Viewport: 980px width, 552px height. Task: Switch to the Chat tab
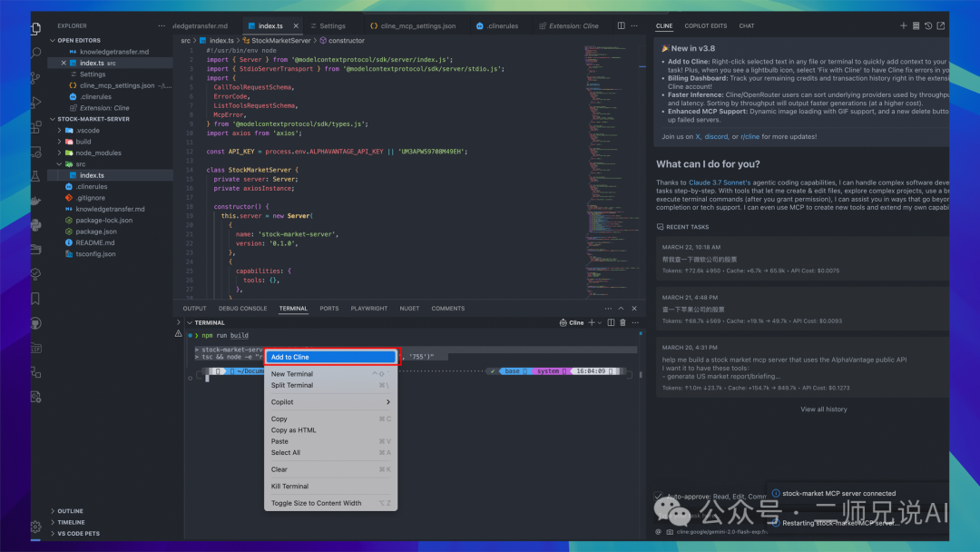click(x=746, y=25)
